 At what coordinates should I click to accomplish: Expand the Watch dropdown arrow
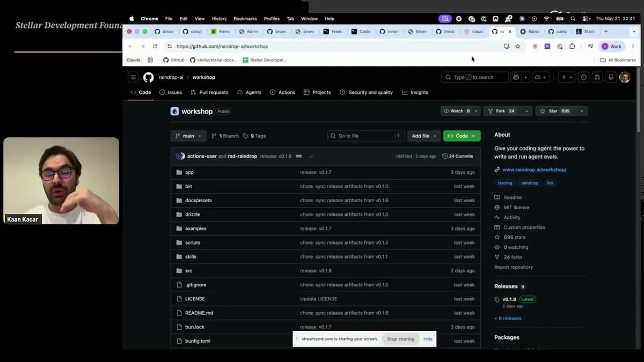click(476, 111)
